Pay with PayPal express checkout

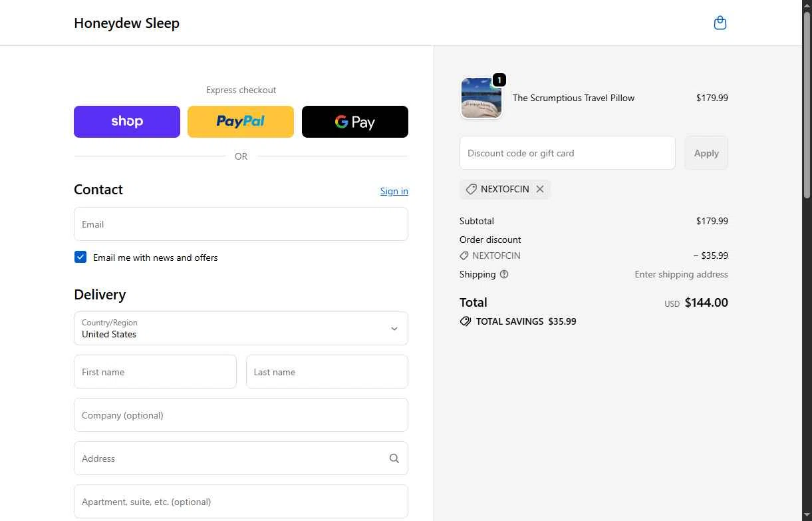click(241, 122)
